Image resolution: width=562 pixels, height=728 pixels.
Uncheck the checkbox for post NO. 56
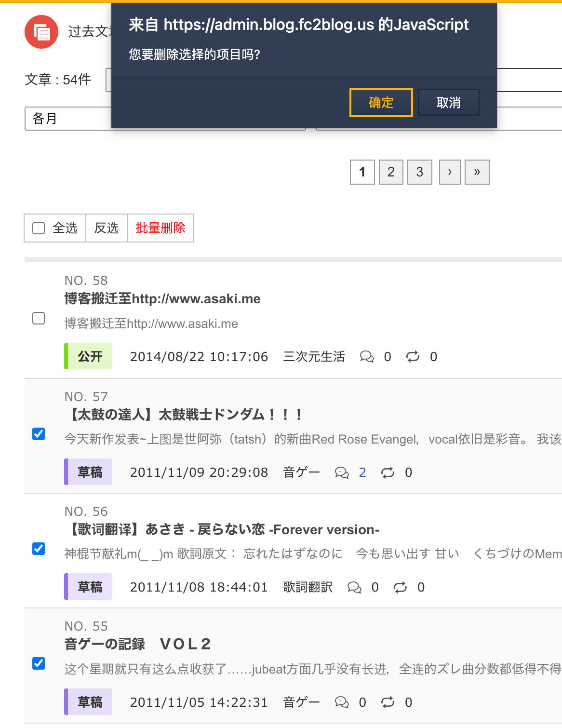39,549
